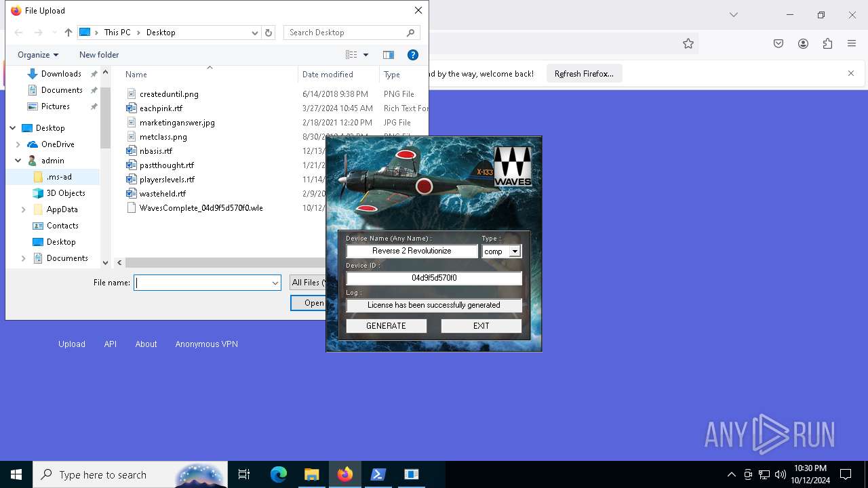868x488 pixels.
Task: Open the list all tabs chevron
Action: coord(733,15)
